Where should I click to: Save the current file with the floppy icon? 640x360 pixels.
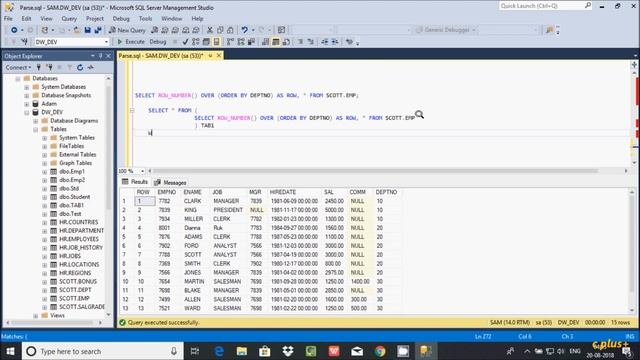click(x=87, y=30)
